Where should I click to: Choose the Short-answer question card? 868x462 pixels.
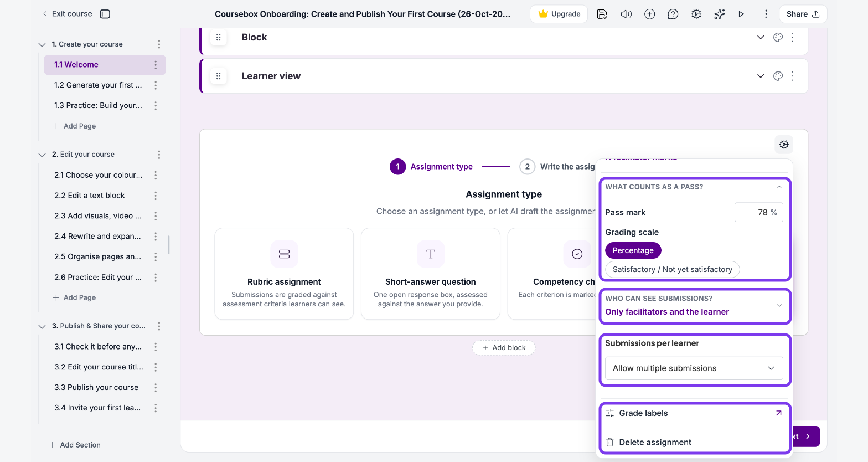tap(431, 274)
